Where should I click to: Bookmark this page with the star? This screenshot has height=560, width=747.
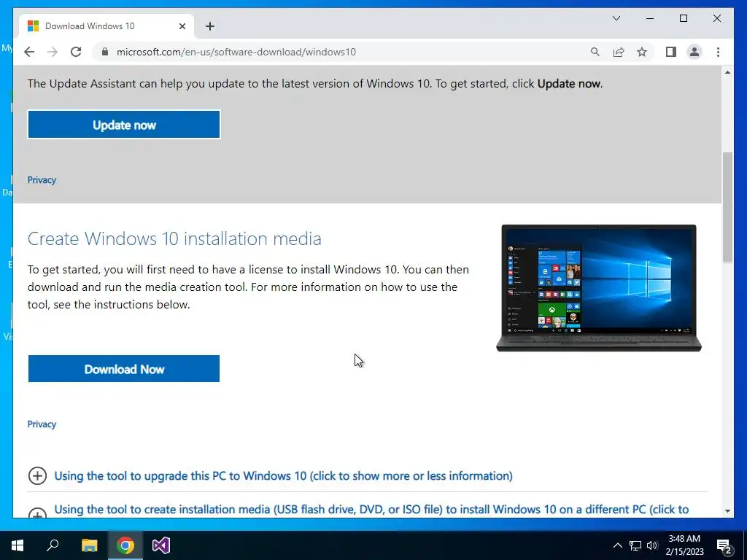[642, 52]
